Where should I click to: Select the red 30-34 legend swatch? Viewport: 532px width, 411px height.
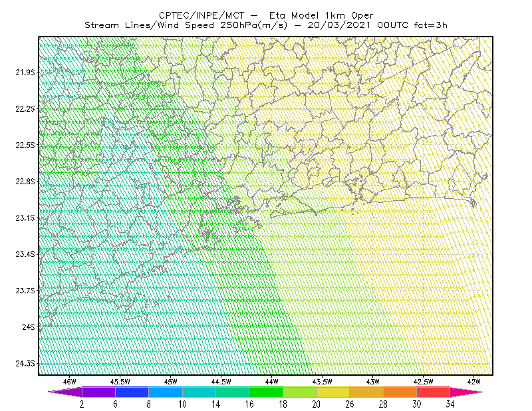[434, 392]
